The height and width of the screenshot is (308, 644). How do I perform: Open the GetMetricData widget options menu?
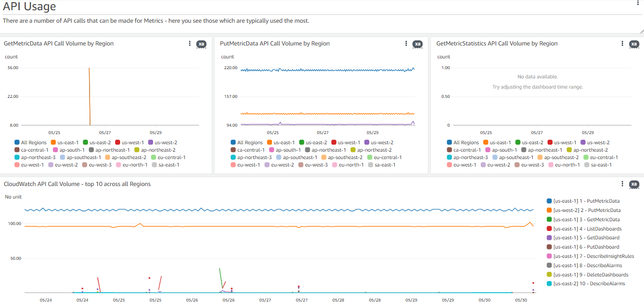(189, 43)
